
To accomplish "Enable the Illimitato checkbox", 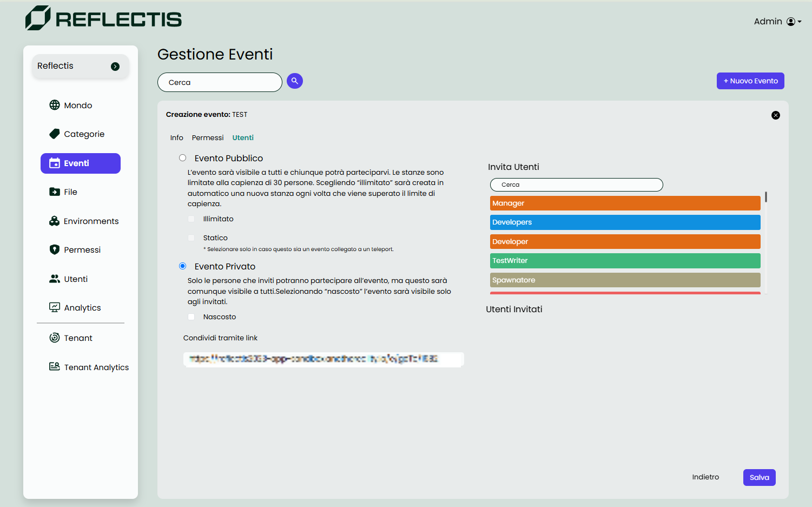I will 191,219.
